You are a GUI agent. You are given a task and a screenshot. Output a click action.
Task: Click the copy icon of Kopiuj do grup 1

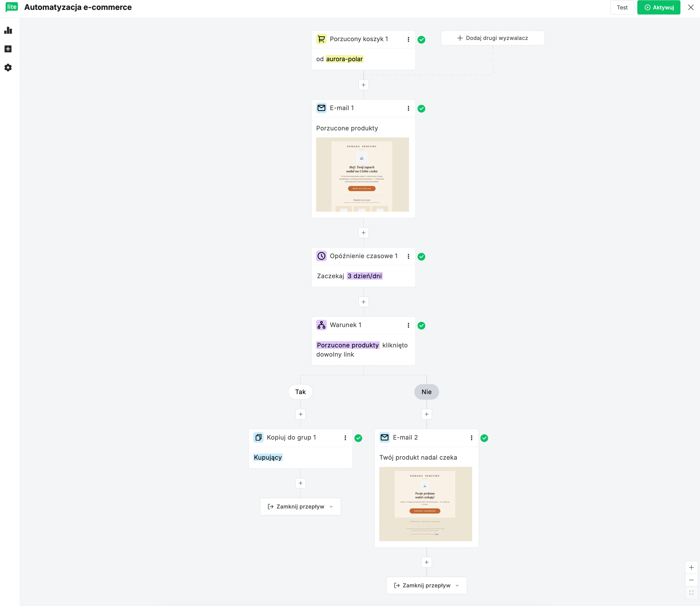click(258, 438)
